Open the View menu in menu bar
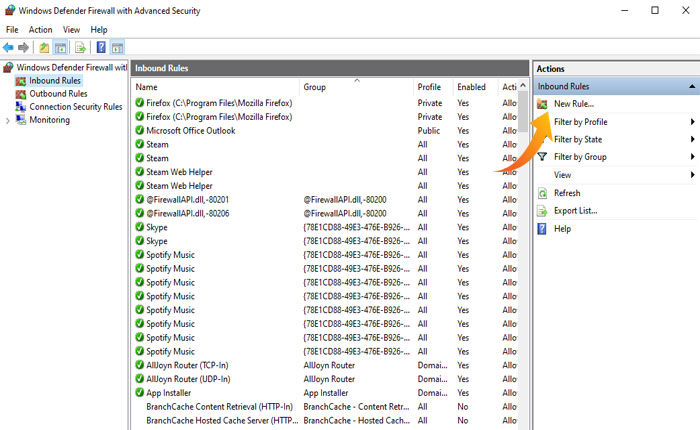The width and height of the screenshot is (700, 430). 72,30
